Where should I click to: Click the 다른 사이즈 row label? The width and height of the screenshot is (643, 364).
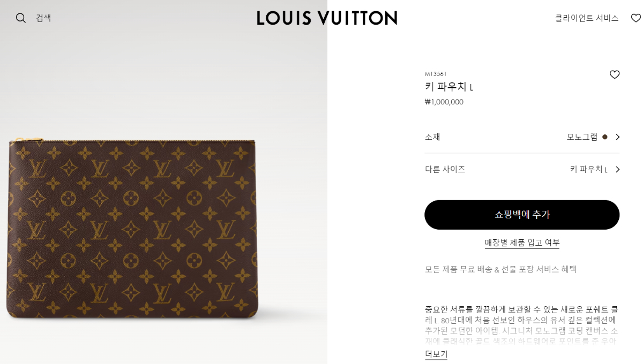[445, 170]
